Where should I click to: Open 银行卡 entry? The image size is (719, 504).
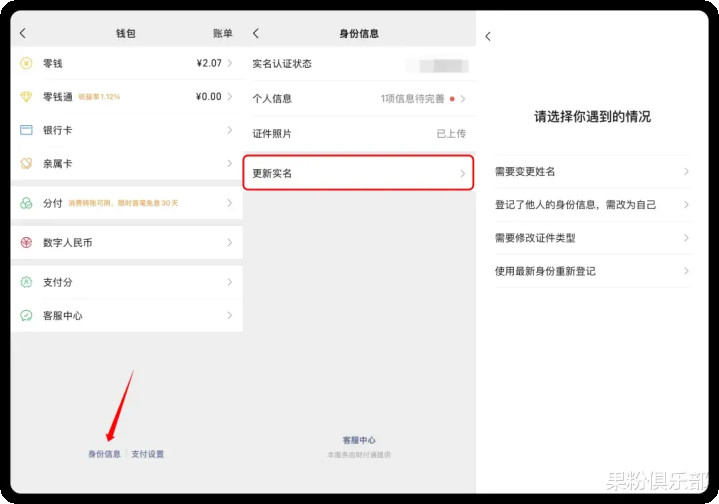pyautogui.click(x=127, y=130)
